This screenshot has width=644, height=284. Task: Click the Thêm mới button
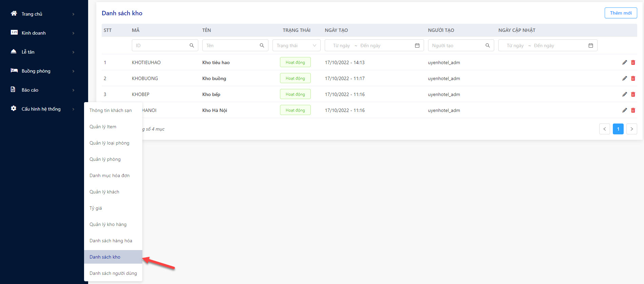(621, 13)
